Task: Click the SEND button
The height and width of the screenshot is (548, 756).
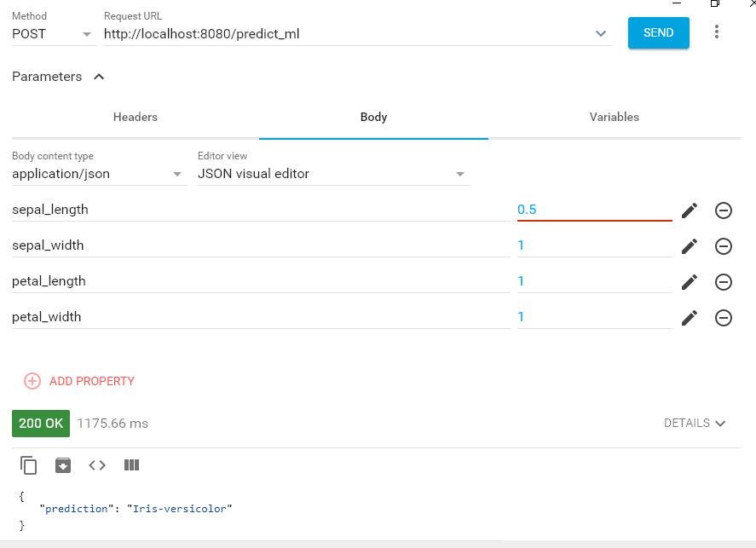Action: pos(658,32)
